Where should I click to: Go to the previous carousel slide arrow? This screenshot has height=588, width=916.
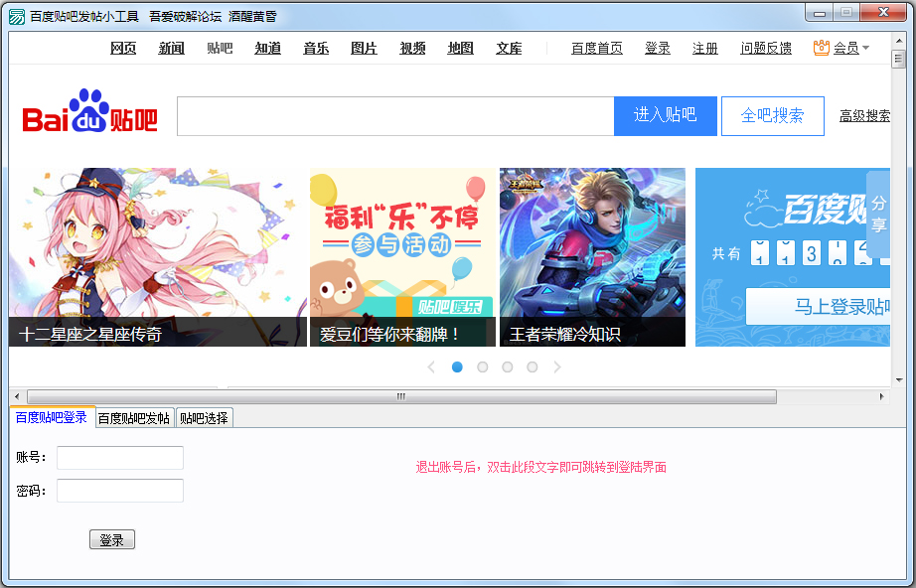tap(431, 367)
